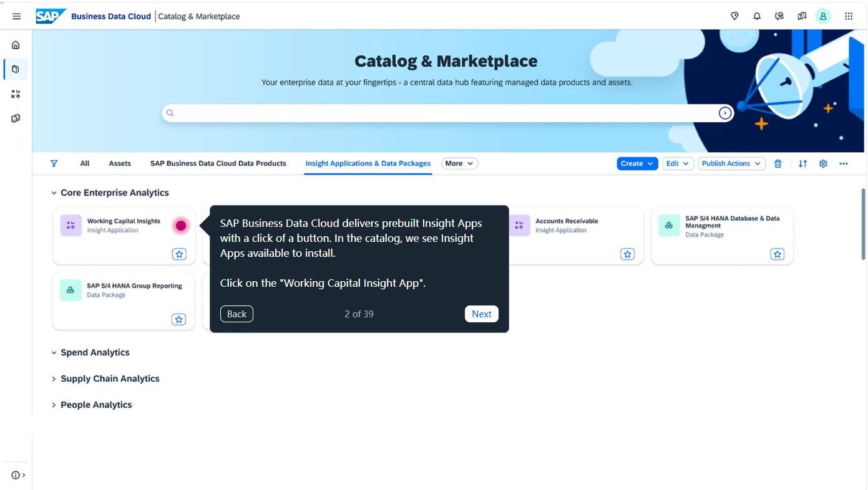
Task: Expand the Supply Chain Analytics section
Action: pos(54,379)
